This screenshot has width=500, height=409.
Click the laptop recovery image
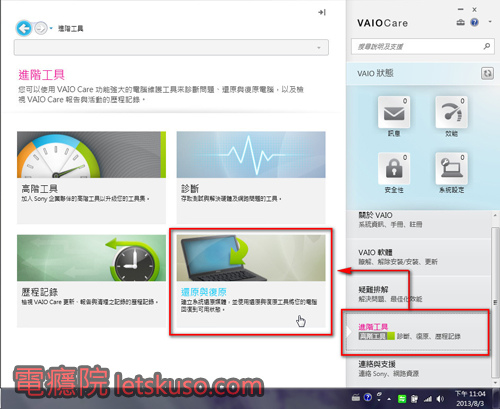point(251,258)
